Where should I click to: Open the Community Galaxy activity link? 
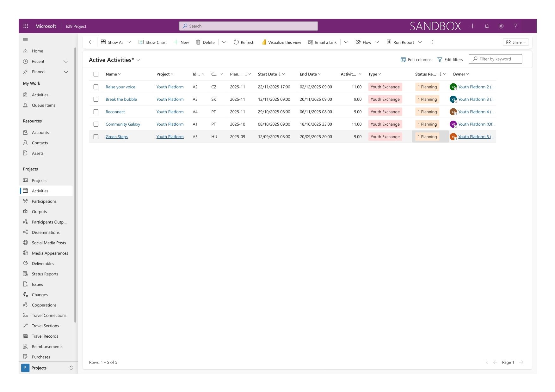click(123, 124)
